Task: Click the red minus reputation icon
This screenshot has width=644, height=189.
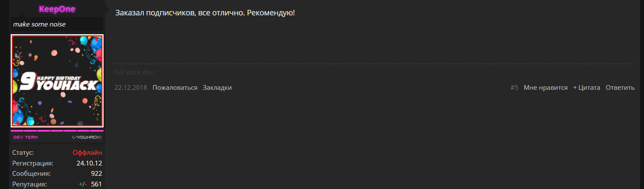Action: click(x=85, y=184)
